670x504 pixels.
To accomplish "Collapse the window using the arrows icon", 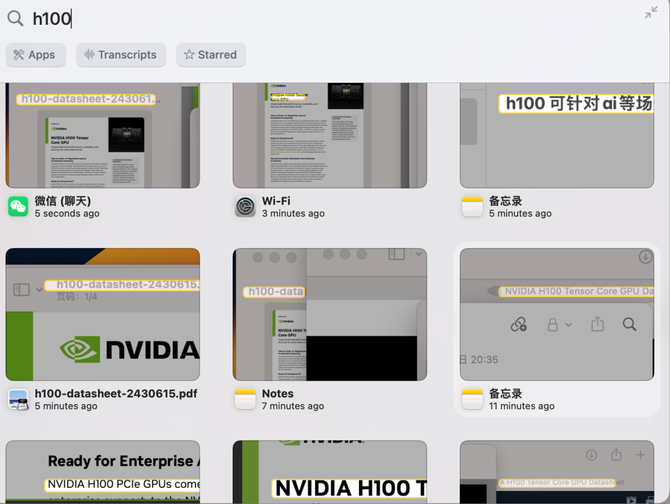I will pyautogui.click(x=651, y=13).
